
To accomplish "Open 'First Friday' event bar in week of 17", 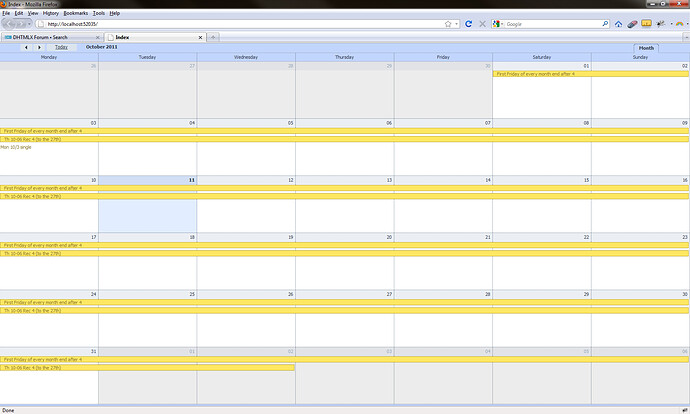I will point(345,245).
